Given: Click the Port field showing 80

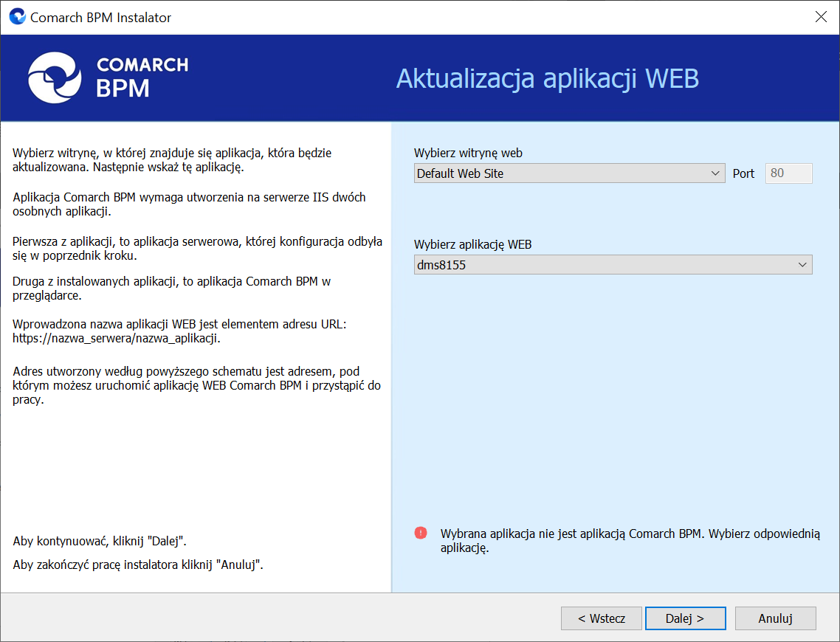Looking at the screenshot, I should pos(788,173).
